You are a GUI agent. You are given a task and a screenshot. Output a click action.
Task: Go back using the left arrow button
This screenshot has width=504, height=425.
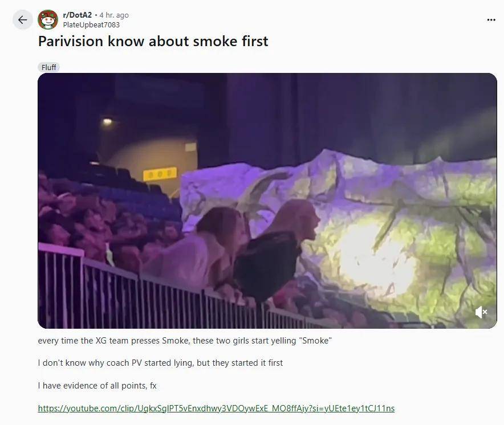point(22,20)
